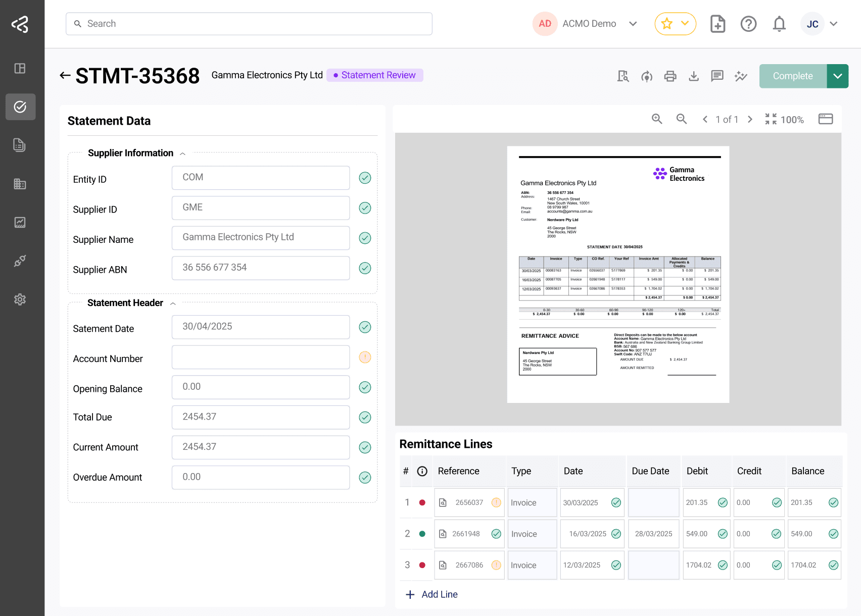Open the comments icon in toolbar
Image resolution: width=861 pixels, height=616 pixels.
[717, 76]
